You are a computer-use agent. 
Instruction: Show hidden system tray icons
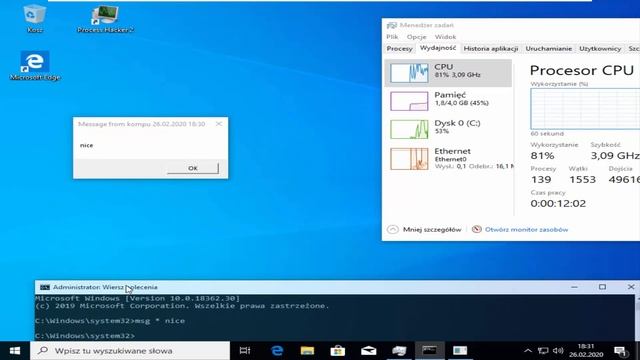tap(528, 351)
